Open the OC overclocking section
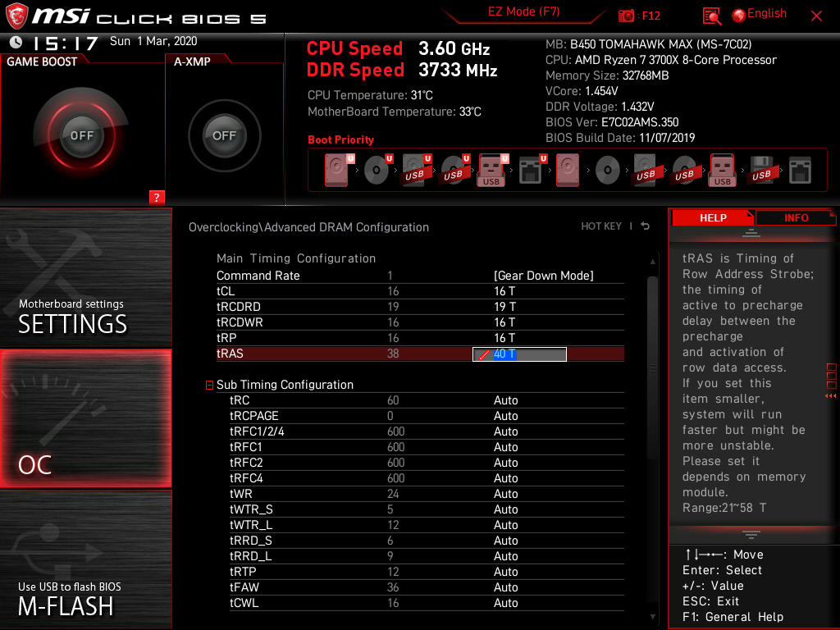The width and height of the screenshot is (840, 630). coord(85,419)
